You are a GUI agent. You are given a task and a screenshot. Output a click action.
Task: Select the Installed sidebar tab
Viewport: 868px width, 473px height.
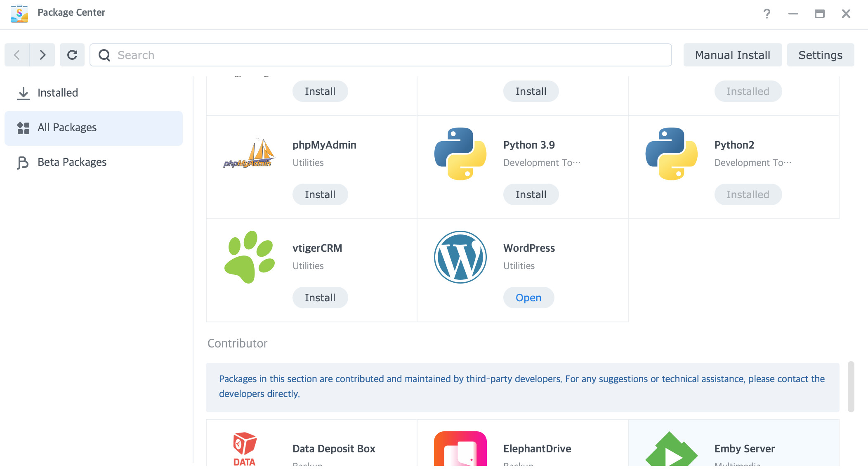tap(57, 93)
